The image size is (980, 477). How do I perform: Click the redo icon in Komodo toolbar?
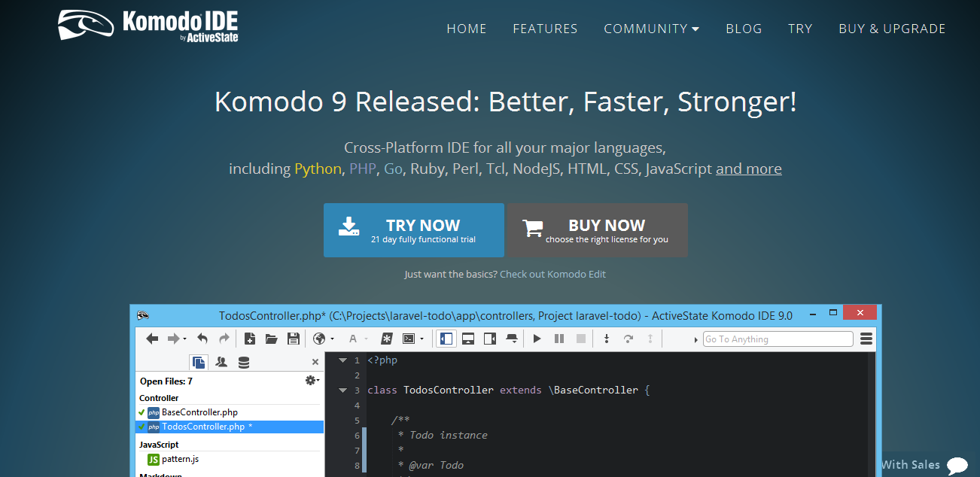224,339
